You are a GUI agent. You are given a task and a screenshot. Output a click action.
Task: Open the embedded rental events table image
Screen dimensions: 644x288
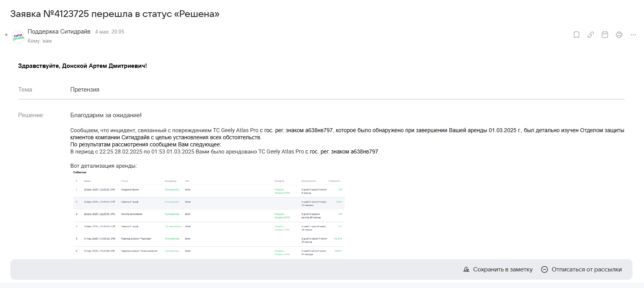pos(208,214)
